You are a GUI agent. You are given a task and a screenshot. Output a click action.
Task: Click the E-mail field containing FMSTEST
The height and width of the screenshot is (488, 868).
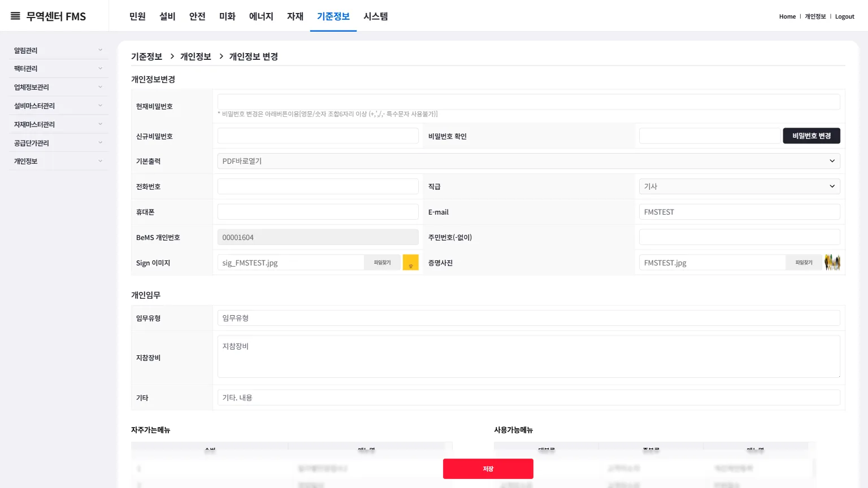pos(739,212)
